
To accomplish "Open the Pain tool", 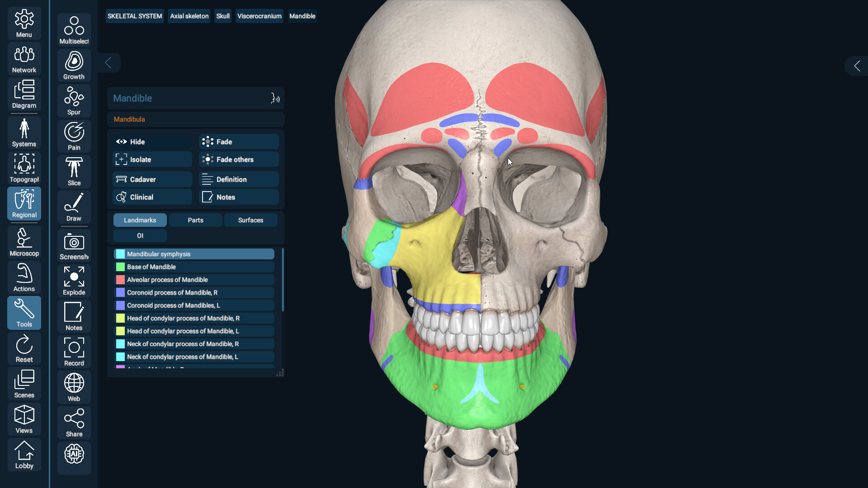I will pyautogui.click(x=74, y=136).
